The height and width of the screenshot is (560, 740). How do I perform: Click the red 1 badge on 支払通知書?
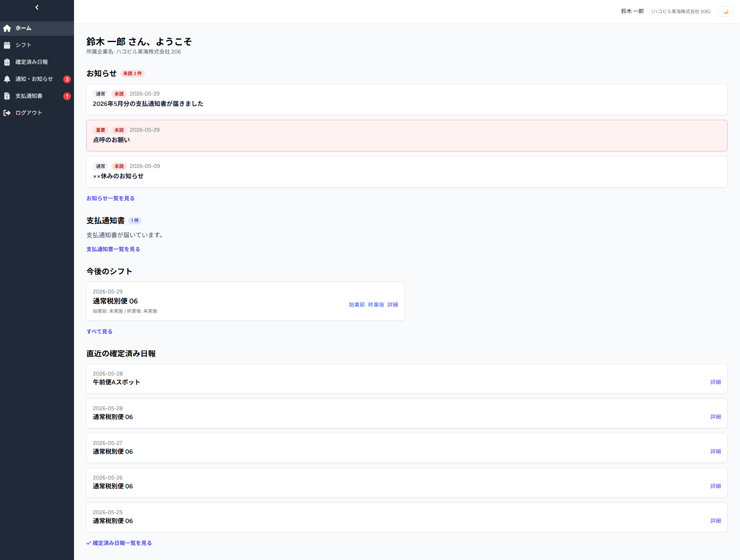click(x=67, y=96)
